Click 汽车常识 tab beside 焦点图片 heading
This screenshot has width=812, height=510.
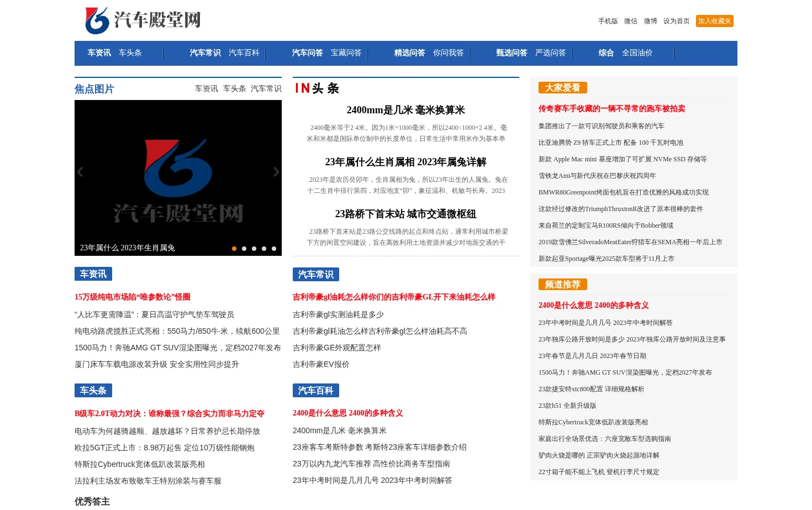266,89
